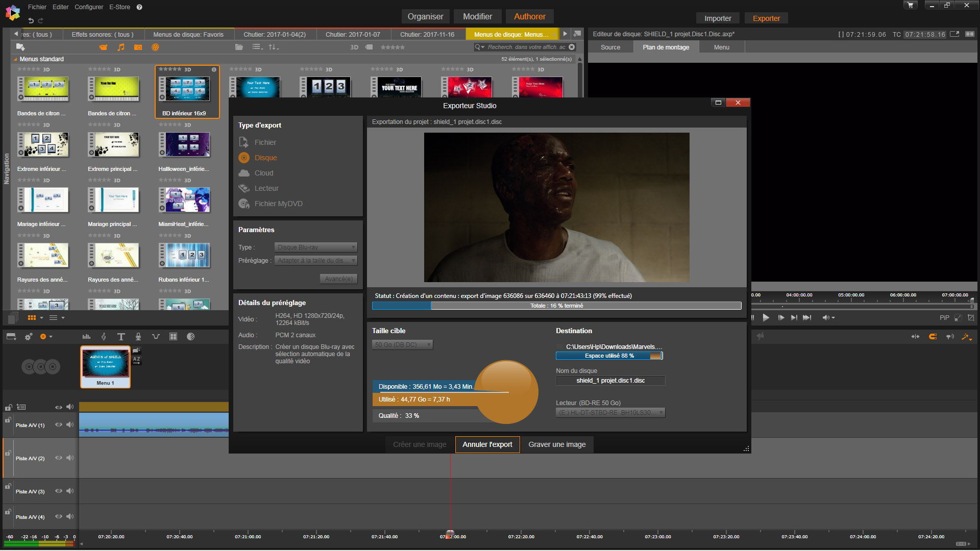Screen dimensions: 980x551
Task: Open the library sort order dropdown
Action: (x=274, y=47)
